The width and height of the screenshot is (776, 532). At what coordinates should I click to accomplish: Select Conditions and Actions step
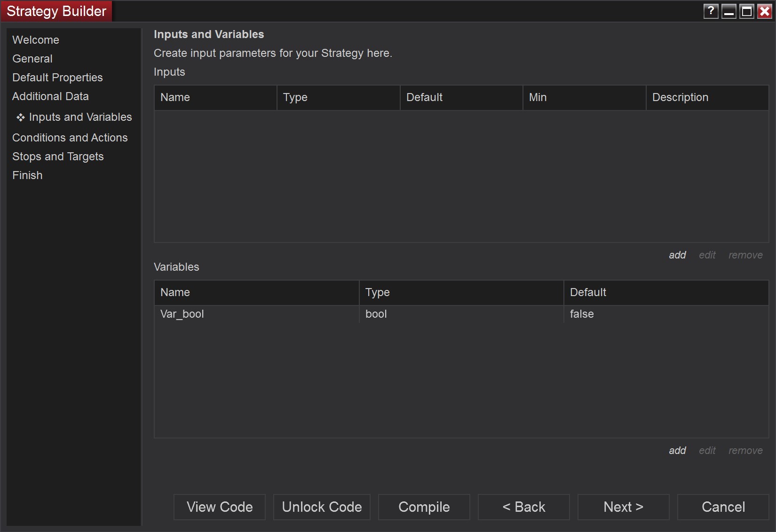click(70, 138)
